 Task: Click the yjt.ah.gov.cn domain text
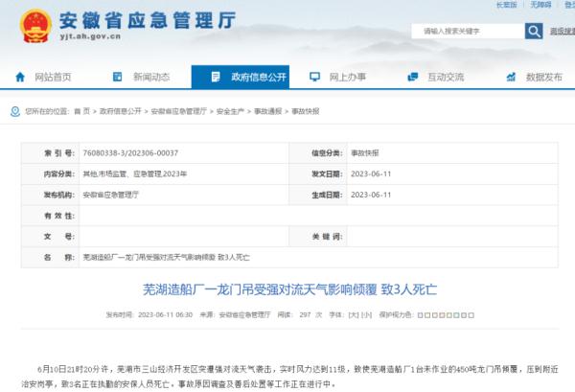click(x=90, y=36)
